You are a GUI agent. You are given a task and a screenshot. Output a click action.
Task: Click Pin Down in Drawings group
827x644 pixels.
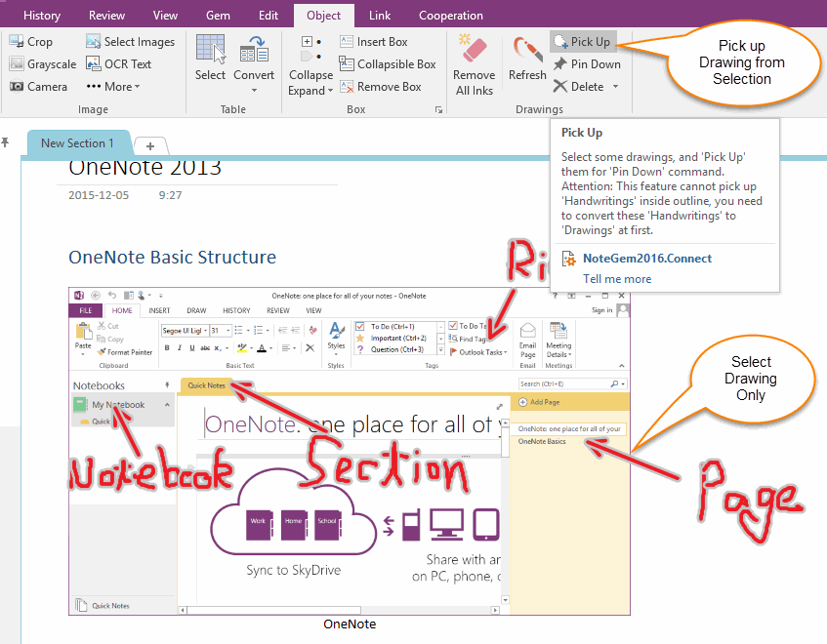tap(587, 64)
